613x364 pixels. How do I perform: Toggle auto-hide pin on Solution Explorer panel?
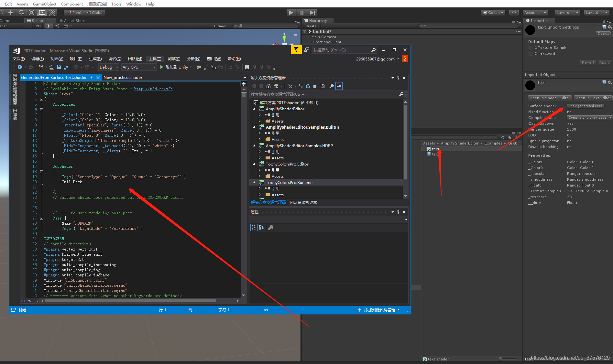click(x=398, y=78)
